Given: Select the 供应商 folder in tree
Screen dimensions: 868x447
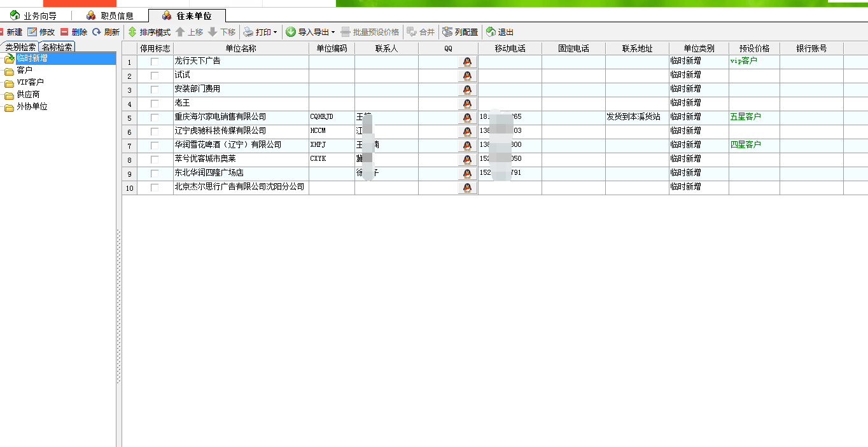Looking at the screenshot, I should pos(28,94).
